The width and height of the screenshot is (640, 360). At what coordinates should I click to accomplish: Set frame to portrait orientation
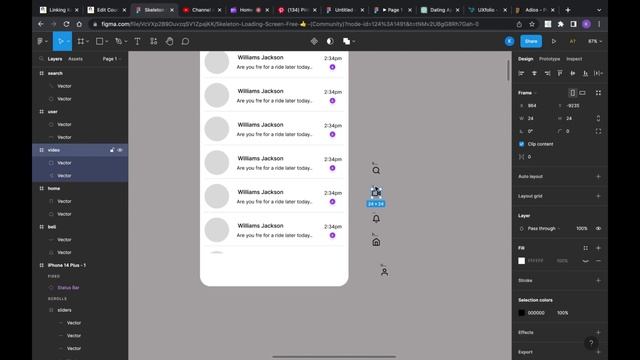pos(573,93)
